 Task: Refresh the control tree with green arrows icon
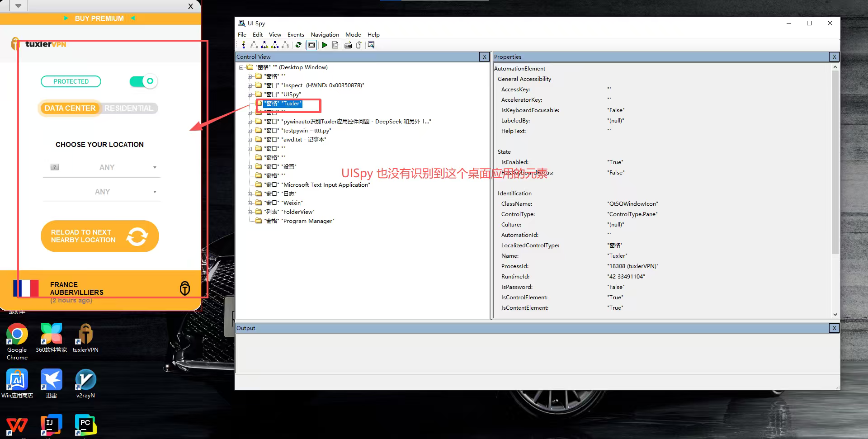pos(298,45)
